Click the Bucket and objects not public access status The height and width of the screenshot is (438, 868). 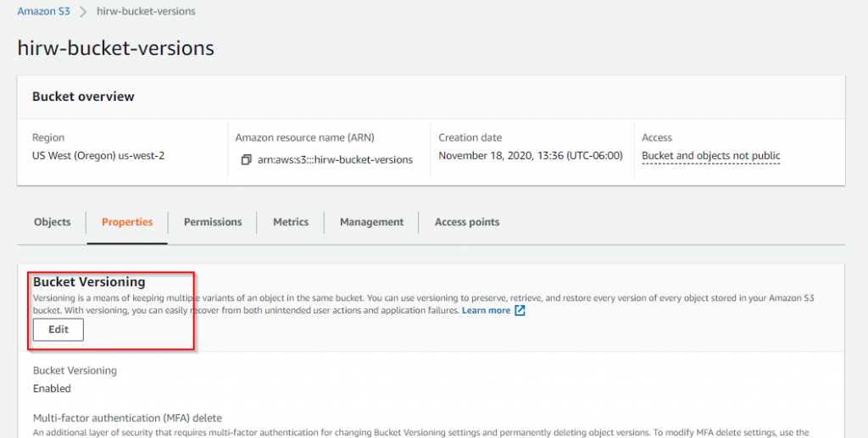[711, 156]
